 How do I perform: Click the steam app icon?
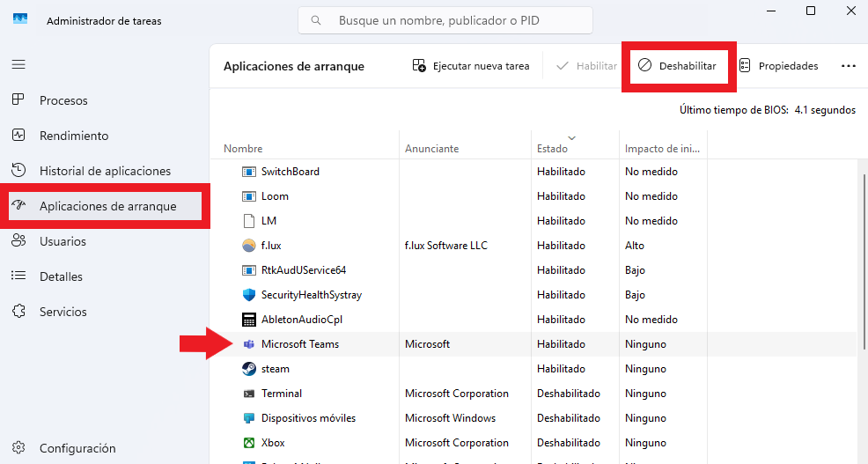pyautogui.click(x=249, y=369)
